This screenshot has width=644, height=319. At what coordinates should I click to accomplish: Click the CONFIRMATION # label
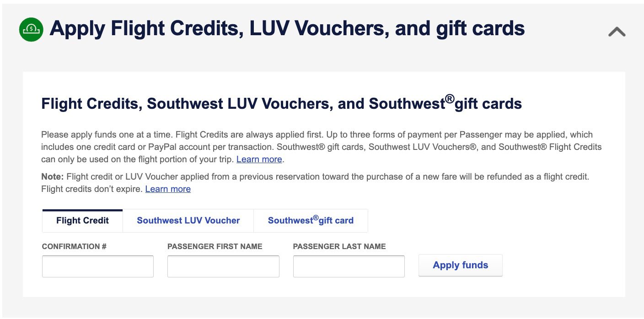73,246
